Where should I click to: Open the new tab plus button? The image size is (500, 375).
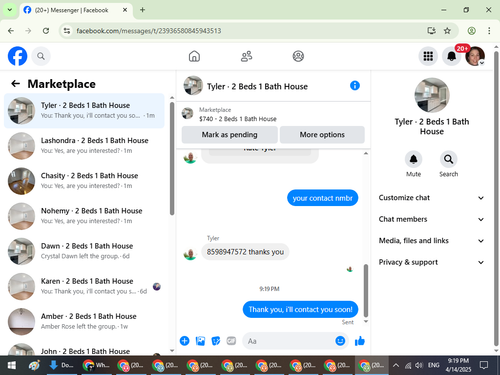(142, 10)
